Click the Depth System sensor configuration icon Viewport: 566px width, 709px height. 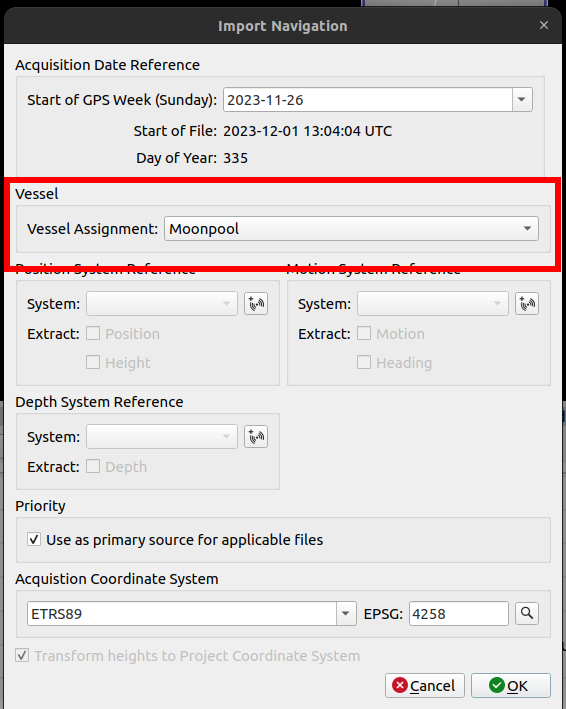(x=256, y=436)
